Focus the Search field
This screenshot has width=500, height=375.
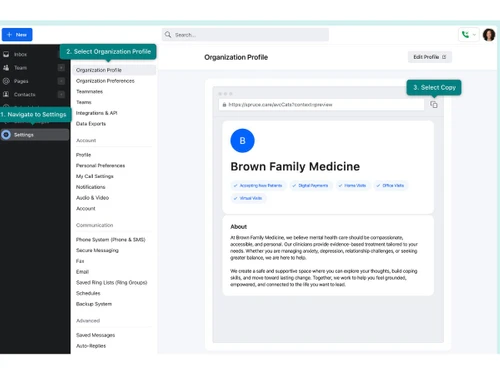(x=245, y=35)
